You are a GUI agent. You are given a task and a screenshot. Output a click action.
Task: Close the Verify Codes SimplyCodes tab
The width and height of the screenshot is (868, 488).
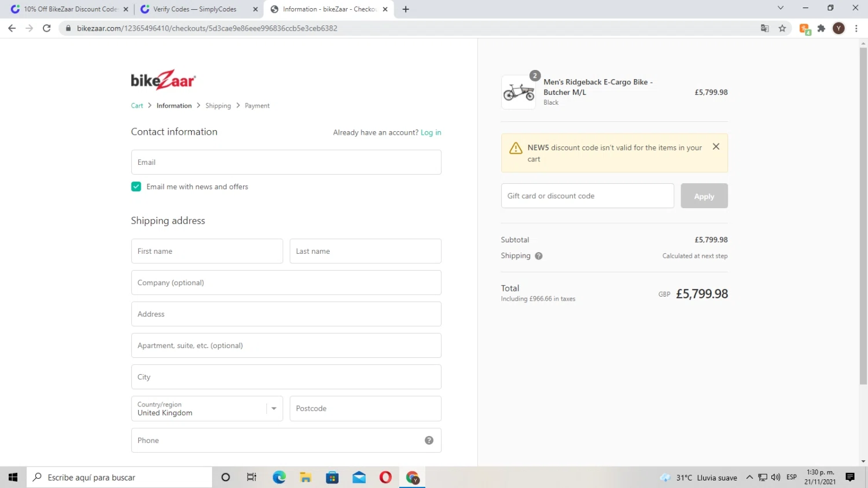(x=255, y=9)
